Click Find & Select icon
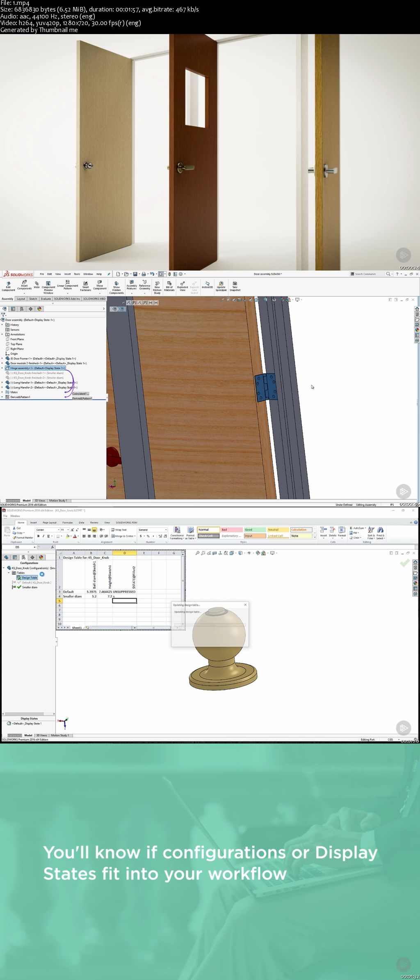The width and height of the screenshot is (420, 980). (x=381, y=533)
